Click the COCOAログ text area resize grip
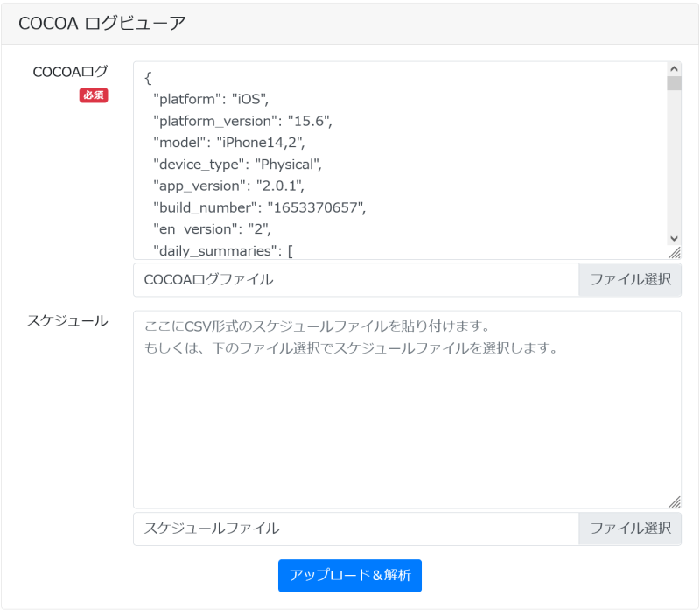This screenshot has height=610, width=700. (675, 253)
